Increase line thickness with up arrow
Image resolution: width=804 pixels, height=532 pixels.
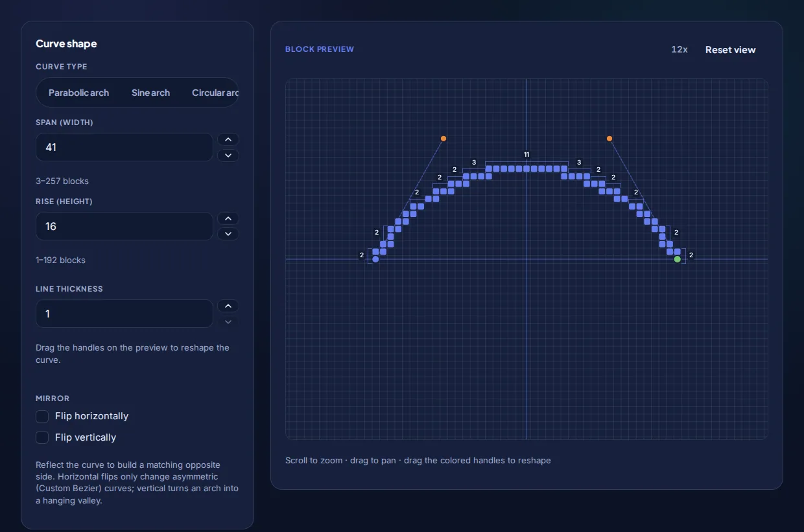(x=228, y=306)
